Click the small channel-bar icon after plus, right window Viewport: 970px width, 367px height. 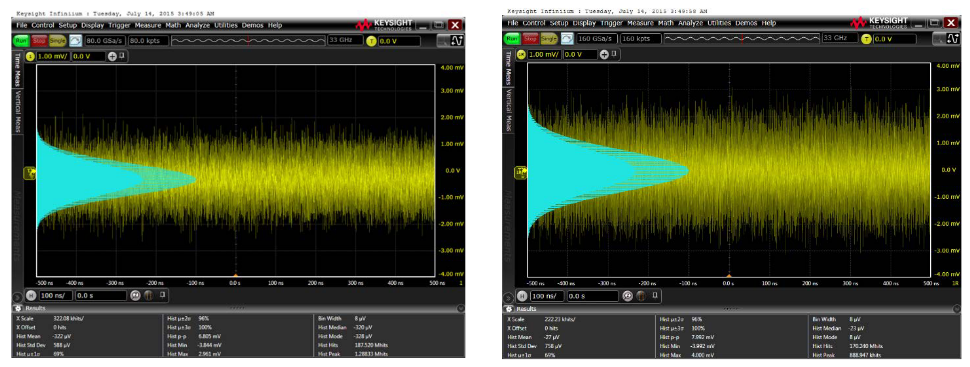pos(614,54)
